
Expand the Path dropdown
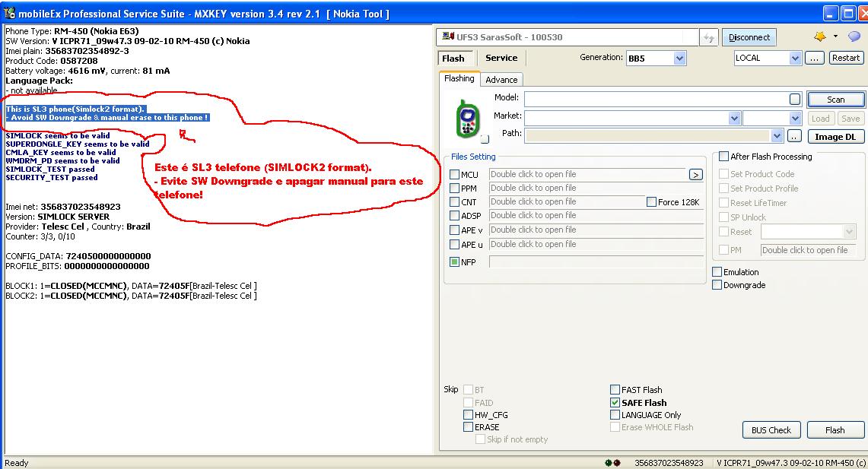coord(777,135)
